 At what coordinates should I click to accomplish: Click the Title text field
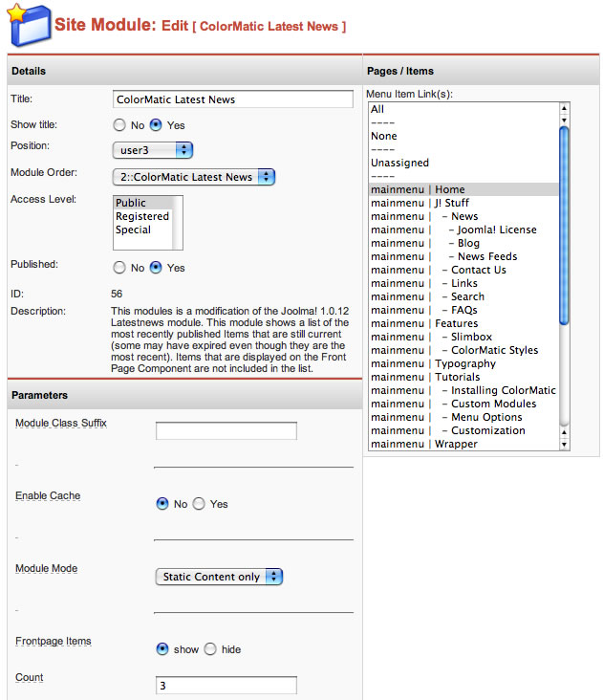(x=232, y=99)
